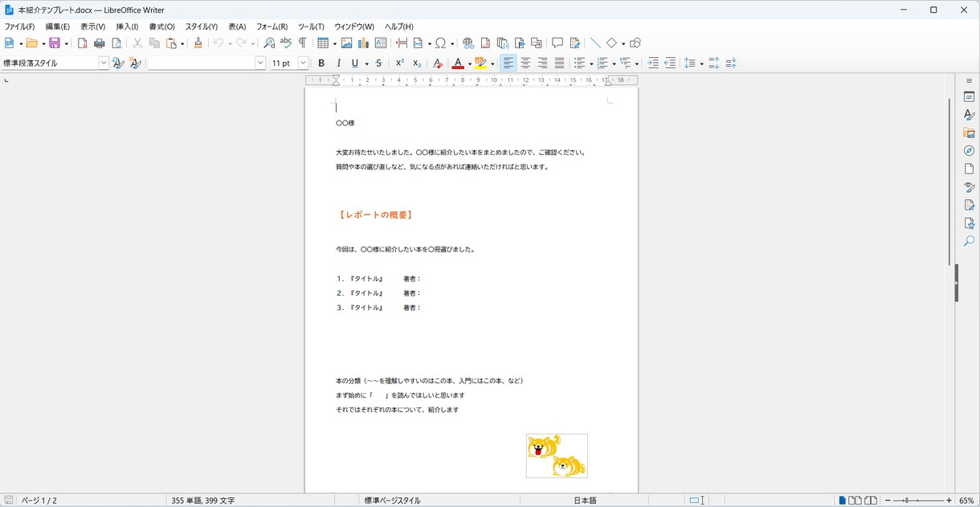This screenshot has width=980, height=507.
Task: Open the 書式(O) menu
Action: pos(161,27)
